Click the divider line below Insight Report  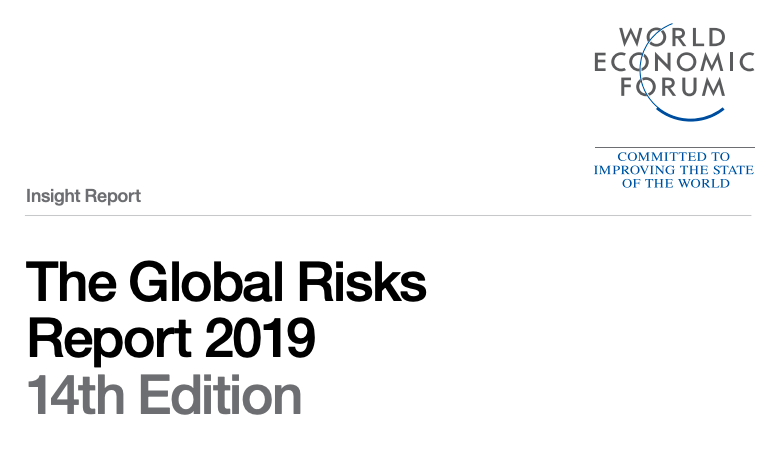pos(388,215)
